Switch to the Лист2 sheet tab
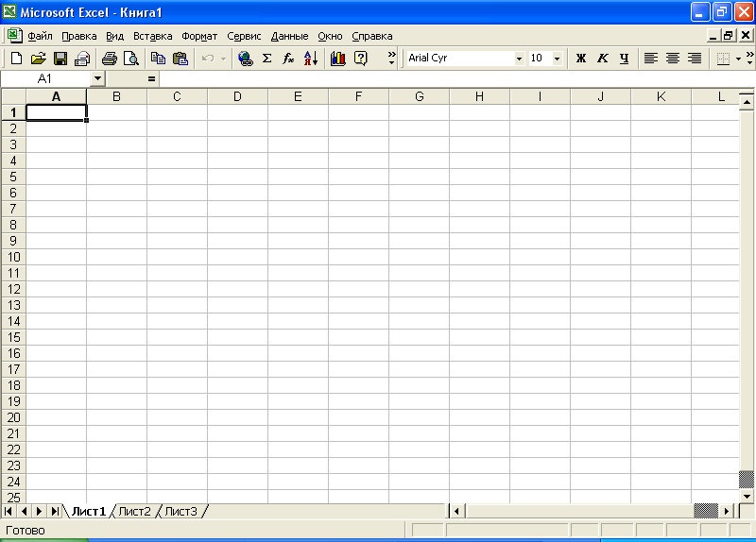Screen dimensions: 756x542 pos(134,511)
